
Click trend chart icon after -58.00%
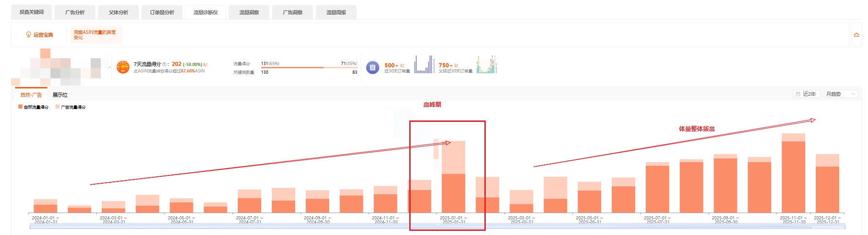pyautogui.click(x=206, y=65)
